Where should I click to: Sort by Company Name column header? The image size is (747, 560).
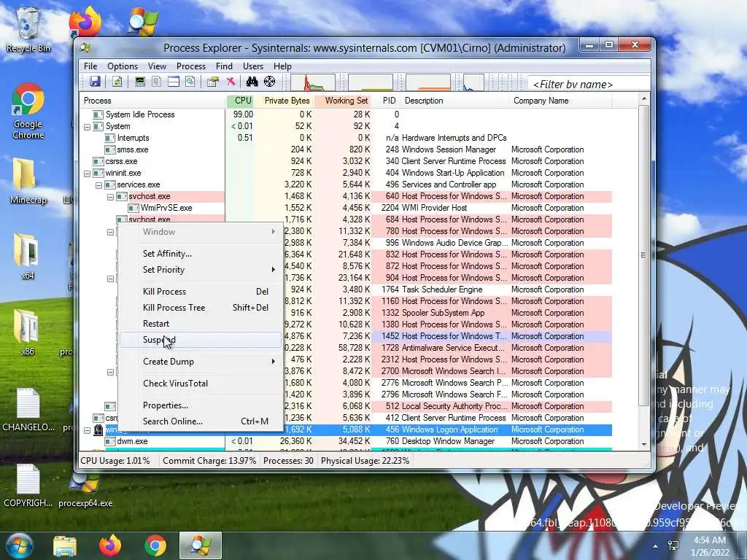click(x=560, y=101)
